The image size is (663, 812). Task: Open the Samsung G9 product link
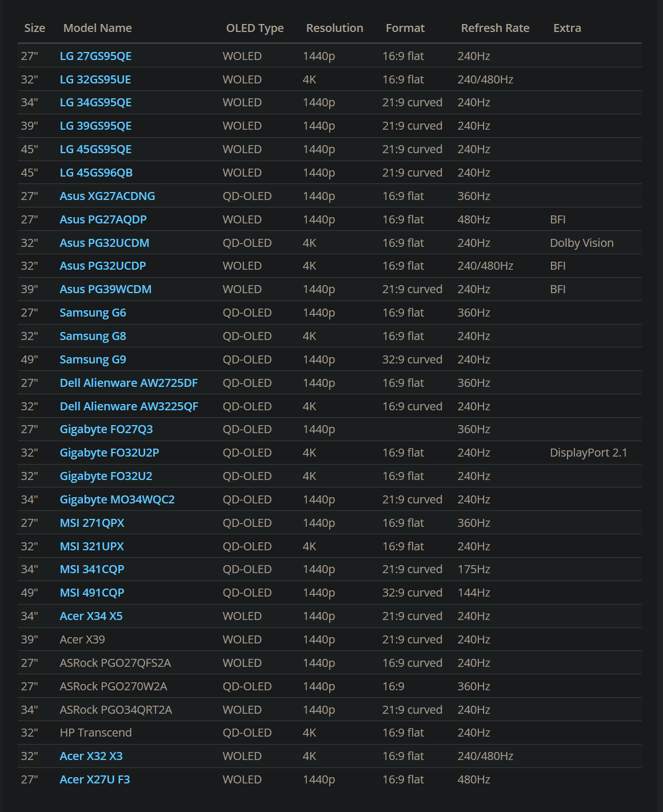[x=92, y=359]
